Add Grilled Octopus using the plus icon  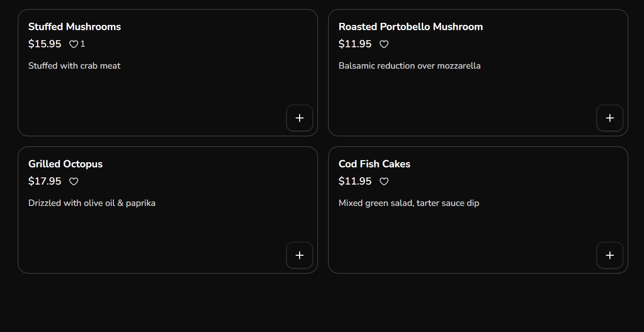click(300, 255)
